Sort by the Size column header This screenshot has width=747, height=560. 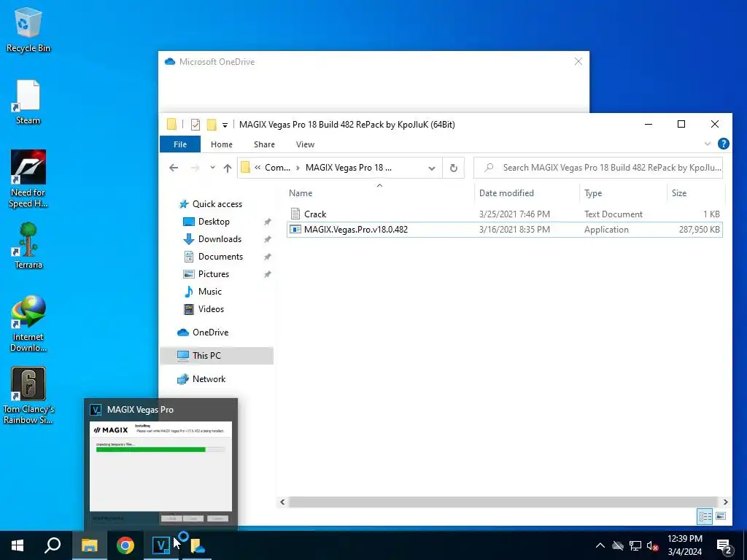click(695, 192)
